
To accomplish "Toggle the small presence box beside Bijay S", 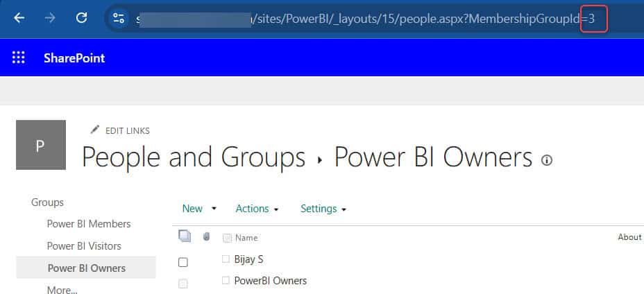I will pyautogui.click(x=226, y=259).
